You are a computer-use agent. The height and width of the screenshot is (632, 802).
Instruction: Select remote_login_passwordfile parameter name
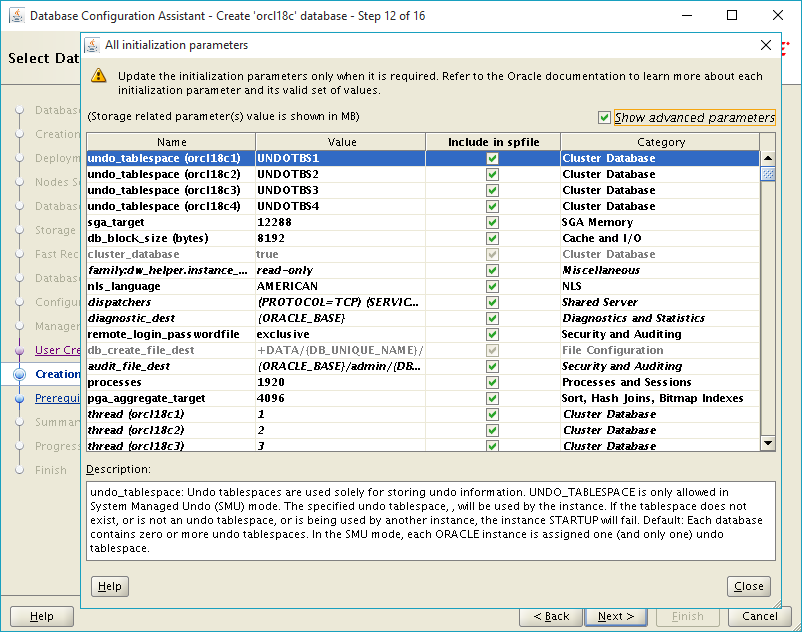171,334
